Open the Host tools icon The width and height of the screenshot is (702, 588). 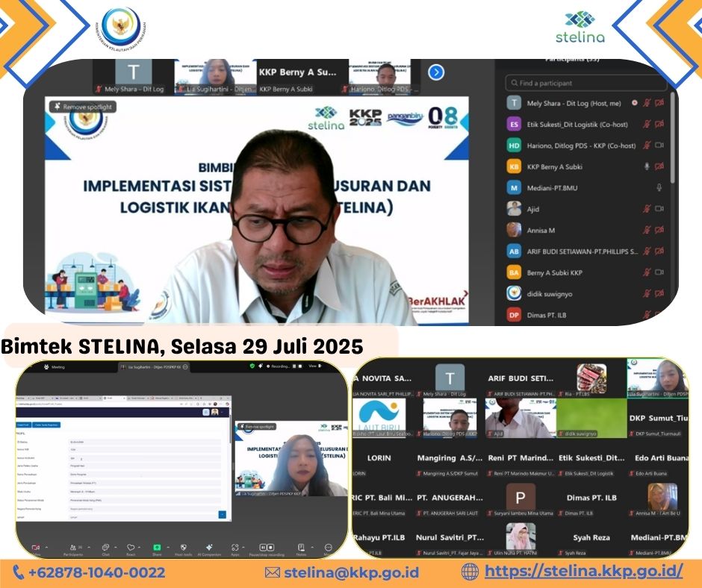tap(183, 547)
